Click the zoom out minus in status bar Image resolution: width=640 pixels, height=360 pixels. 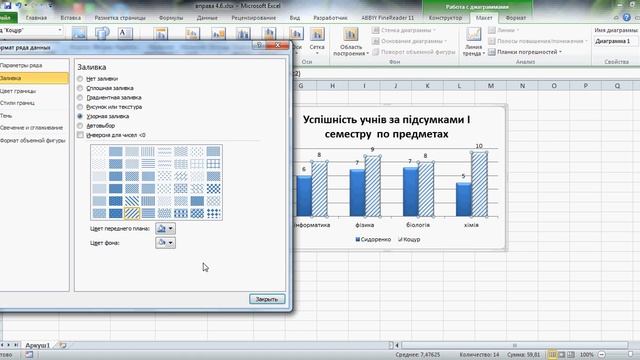point(602,355)
